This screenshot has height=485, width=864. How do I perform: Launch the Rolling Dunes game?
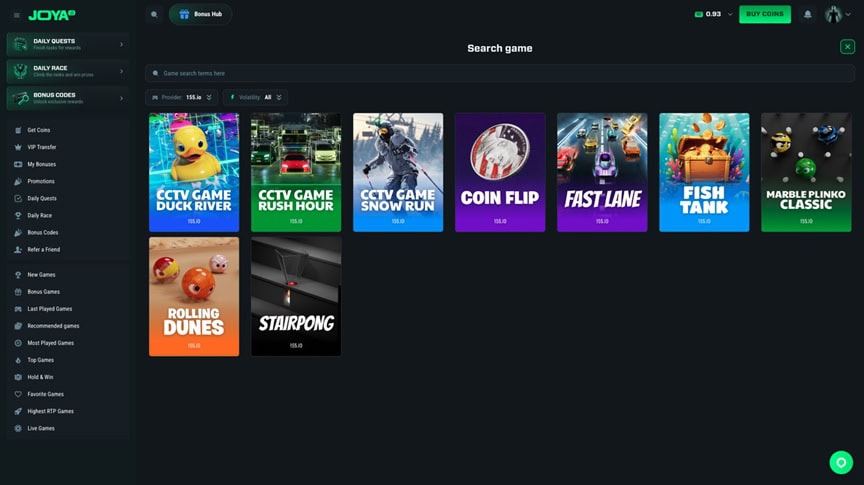(x=194, y=297)
